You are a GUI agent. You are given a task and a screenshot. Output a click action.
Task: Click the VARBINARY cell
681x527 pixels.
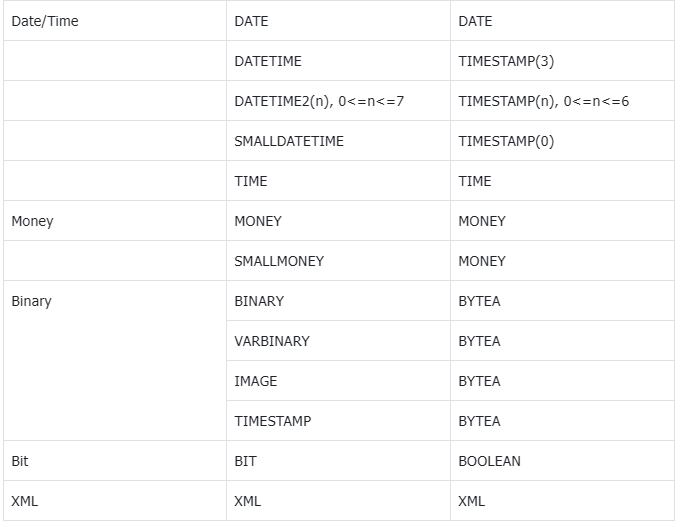272,341
